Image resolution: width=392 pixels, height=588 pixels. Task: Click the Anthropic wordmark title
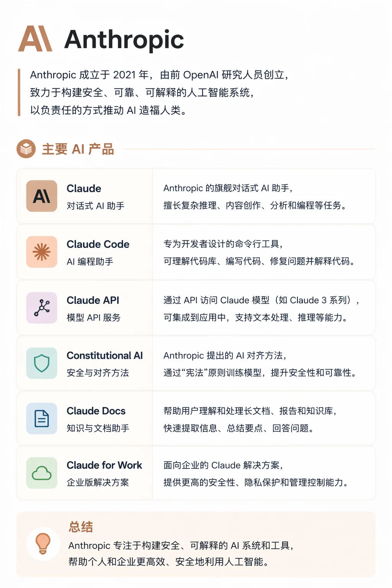click(x=124, y=39)
